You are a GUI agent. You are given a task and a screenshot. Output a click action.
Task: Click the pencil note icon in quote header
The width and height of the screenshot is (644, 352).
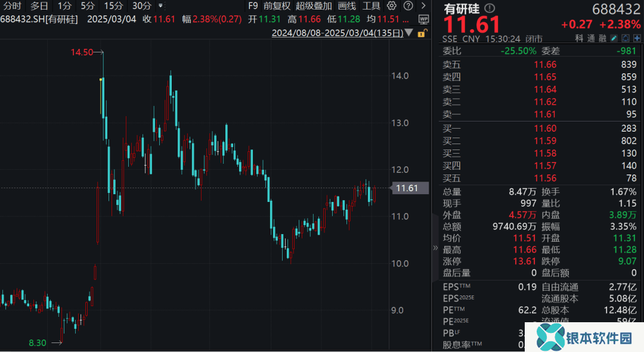tap(614, 38)
